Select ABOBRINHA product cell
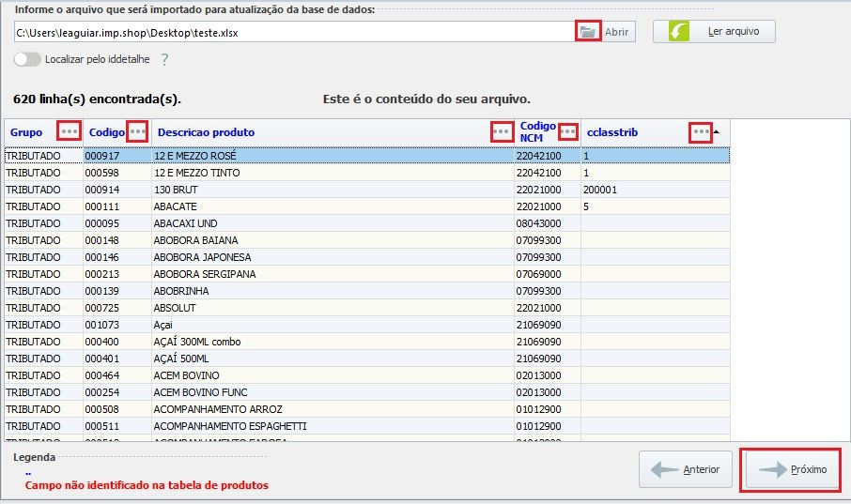851x504 pixels. click(x=333, y=291)
